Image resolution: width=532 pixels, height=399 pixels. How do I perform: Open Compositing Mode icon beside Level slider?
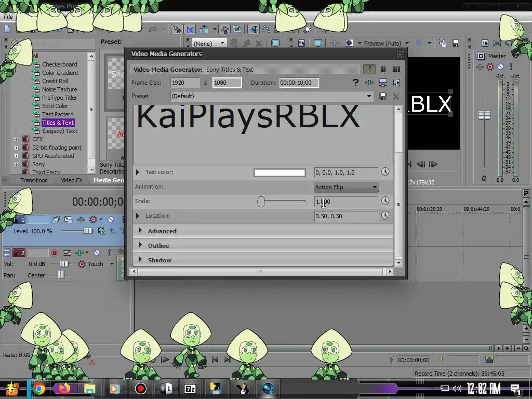click(x=101, y=231)
